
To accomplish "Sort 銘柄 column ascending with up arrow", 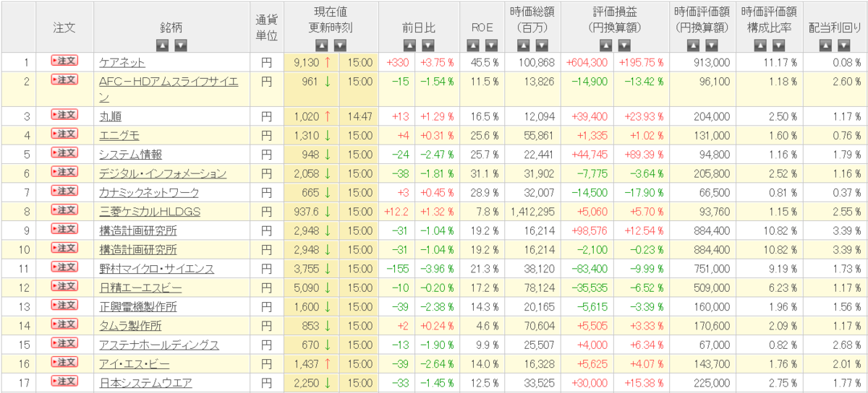I will (163, 45).
